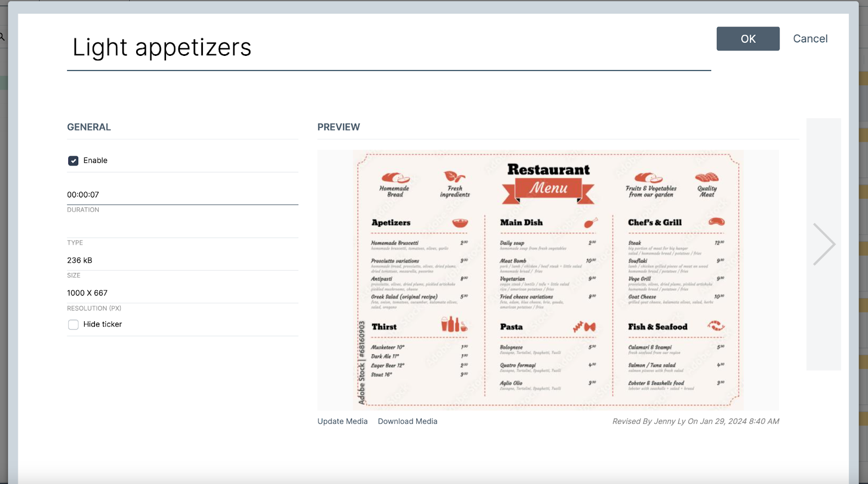Click the bowl icon beside Apetizers heading

(460, 223)
